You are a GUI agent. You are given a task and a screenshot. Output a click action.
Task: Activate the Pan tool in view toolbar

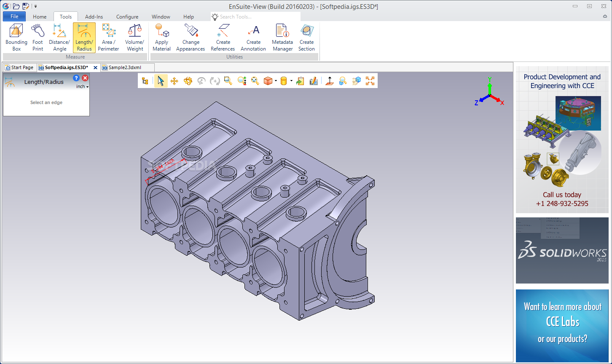click(x=174, y=81)
